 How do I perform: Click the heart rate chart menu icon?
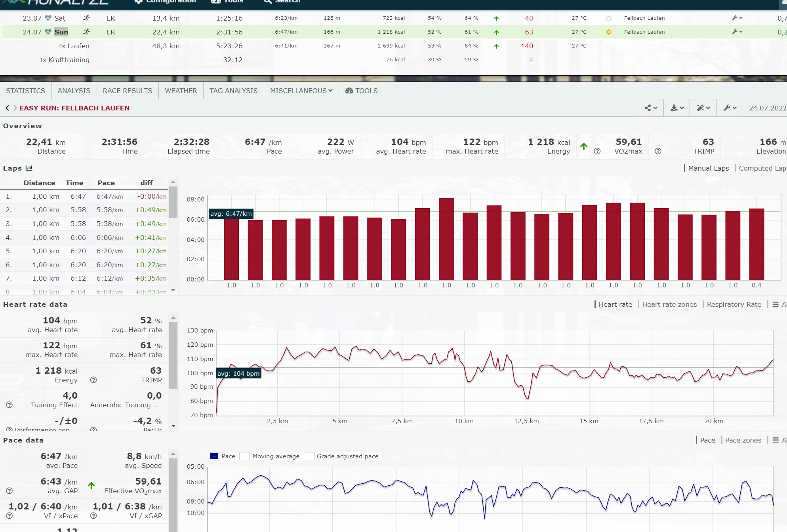pyautogui.click(x=776, y=304)
